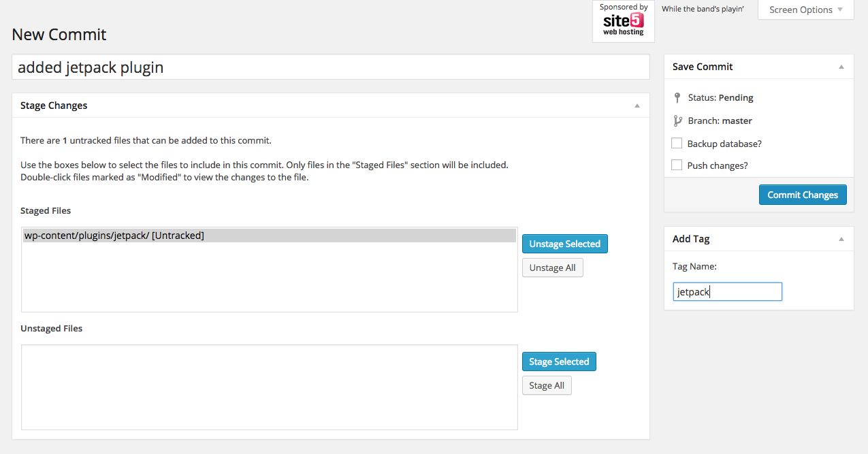
Task: Click the New Commit page heading
Action: click(x=59, y=34)
